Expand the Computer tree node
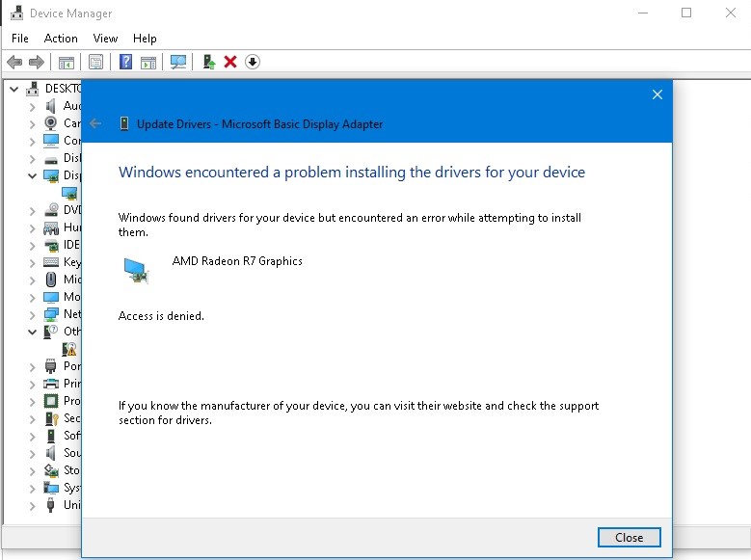 (32, 142)
